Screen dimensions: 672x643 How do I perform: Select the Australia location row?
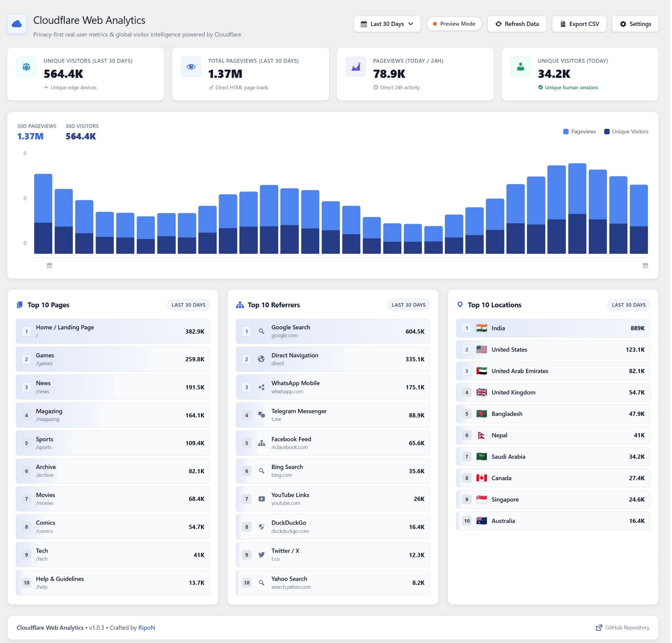[553, 521]
